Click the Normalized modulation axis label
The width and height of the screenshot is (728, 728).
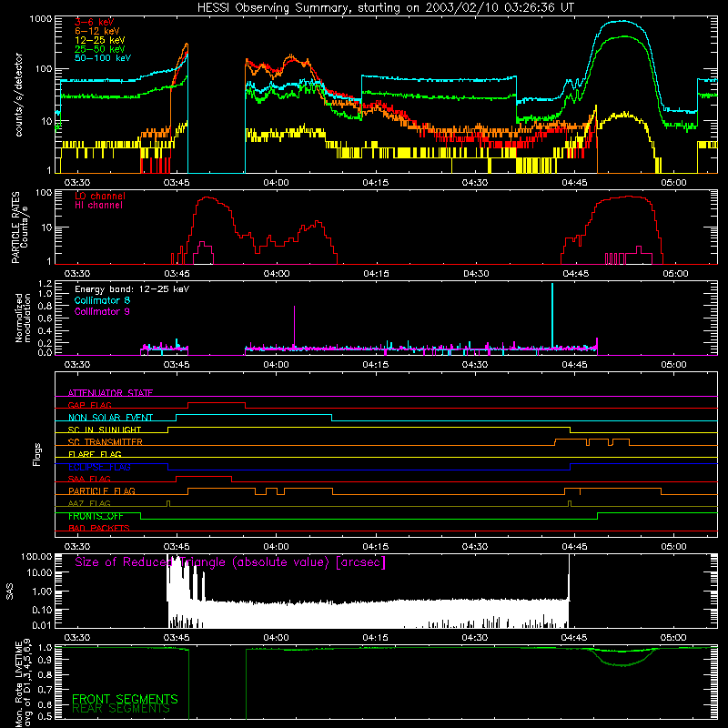(x=22, y=318)
